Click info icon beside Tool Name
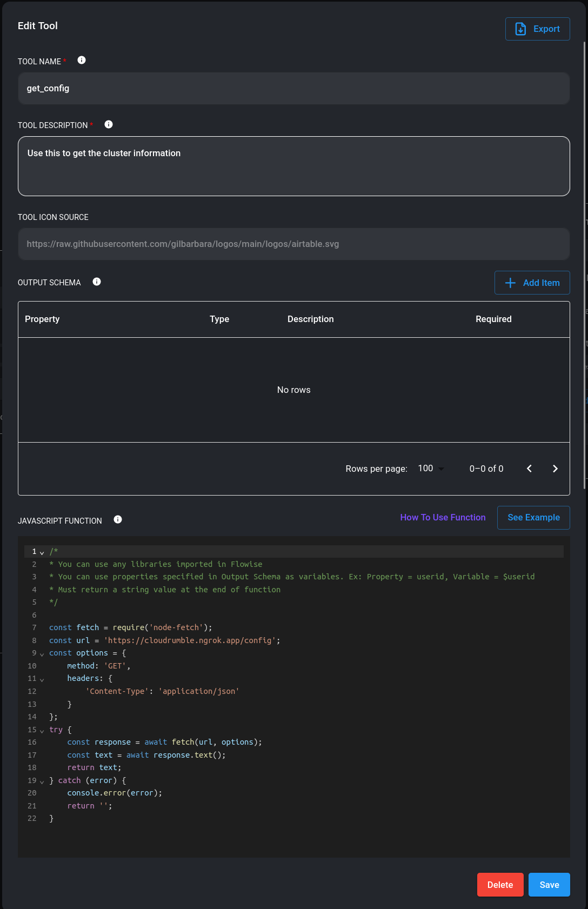The height and width of the screenshot is (909, 588). click(x=82, y=61)
